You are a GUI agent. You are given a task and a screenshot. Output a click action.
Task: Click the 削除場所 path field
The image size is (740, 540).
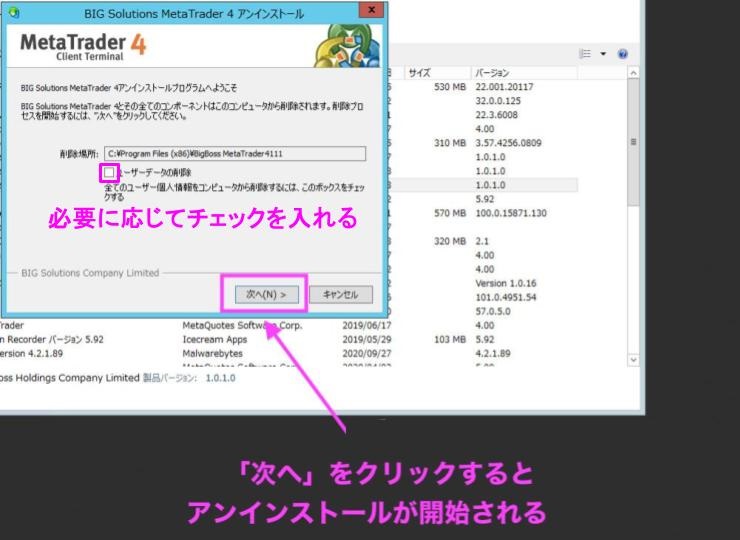pyautogui.click(x=233, y=153)
